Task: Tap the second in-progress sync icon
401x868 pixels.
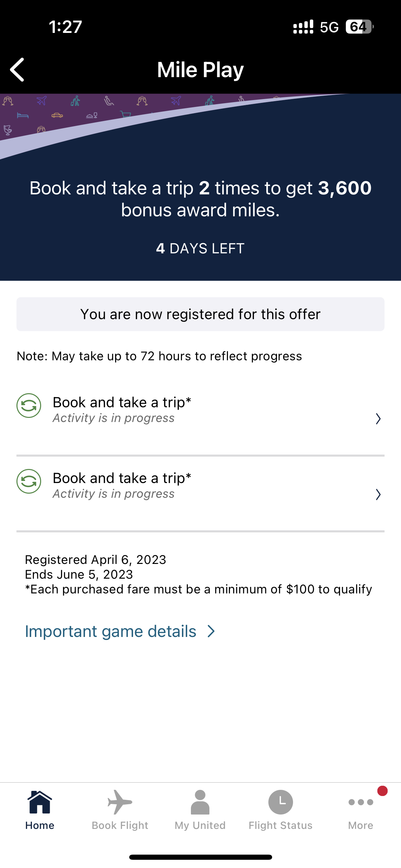Action: [x=29, y=481]
